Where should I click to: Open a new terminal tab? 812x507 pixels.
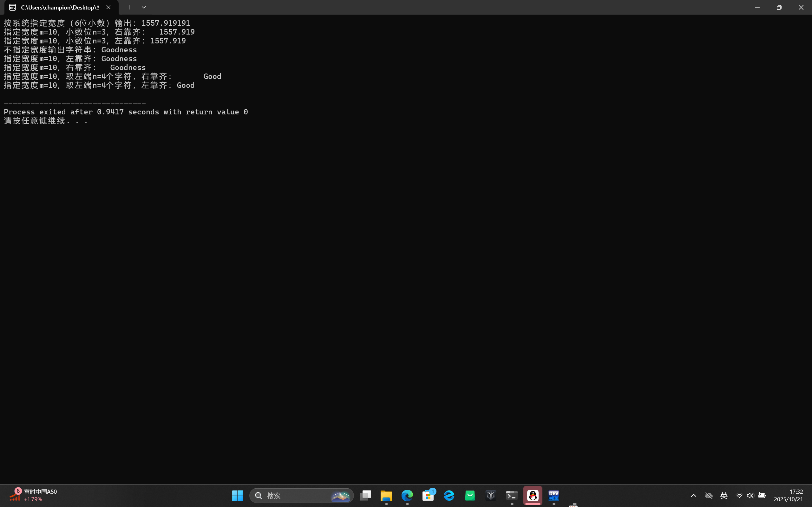(x=129, y=7)
